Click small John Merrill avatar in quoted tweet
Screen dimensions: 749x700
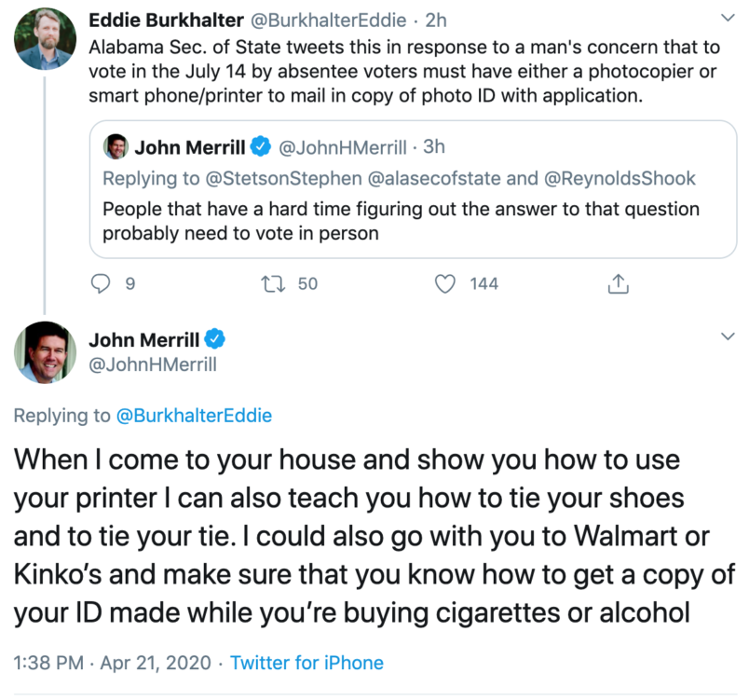click(116, 146)
